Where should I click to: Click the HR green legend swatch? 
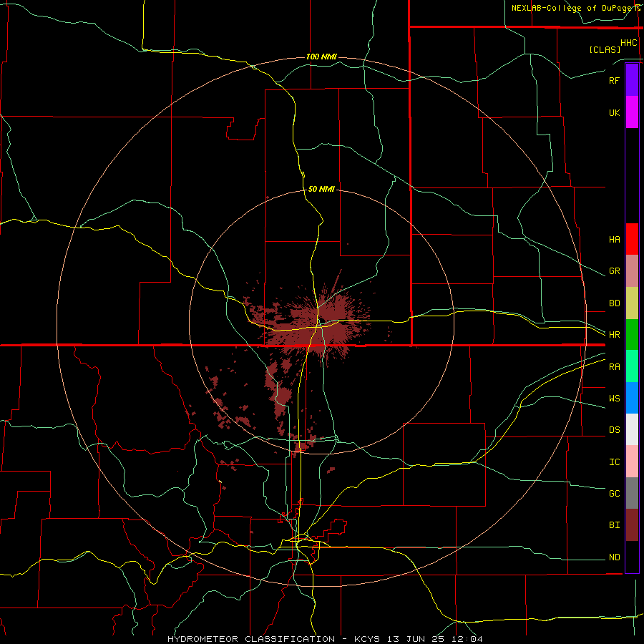632,335
